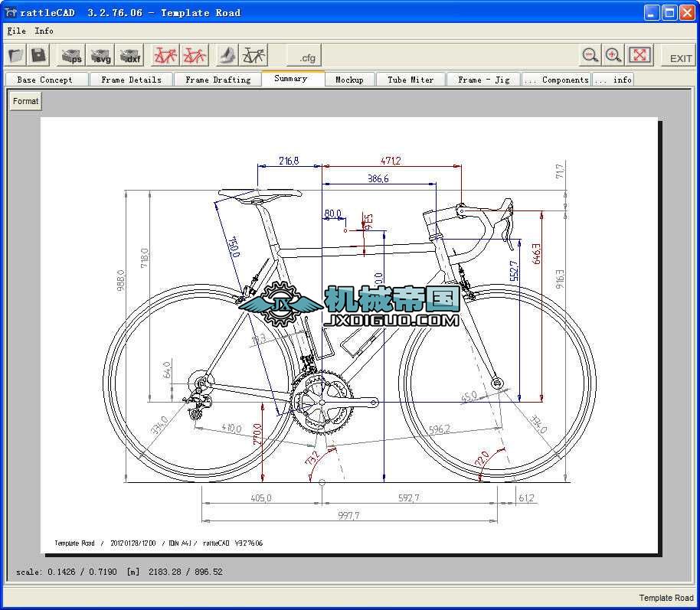Image resolution: width=700 pixels, height=610 pixels.
Task: Open a project file with the folder icon
Action: [x=15, y=55]
